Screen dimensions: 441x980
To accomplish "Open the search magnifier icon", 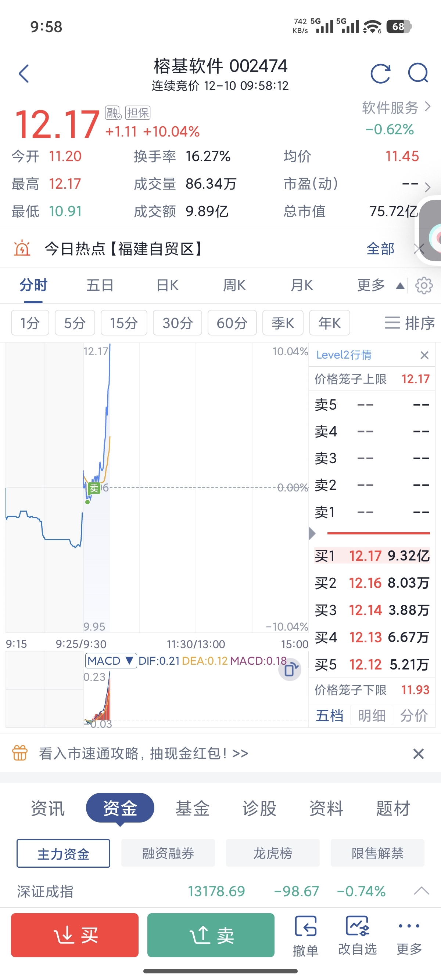I will [418, 73].
